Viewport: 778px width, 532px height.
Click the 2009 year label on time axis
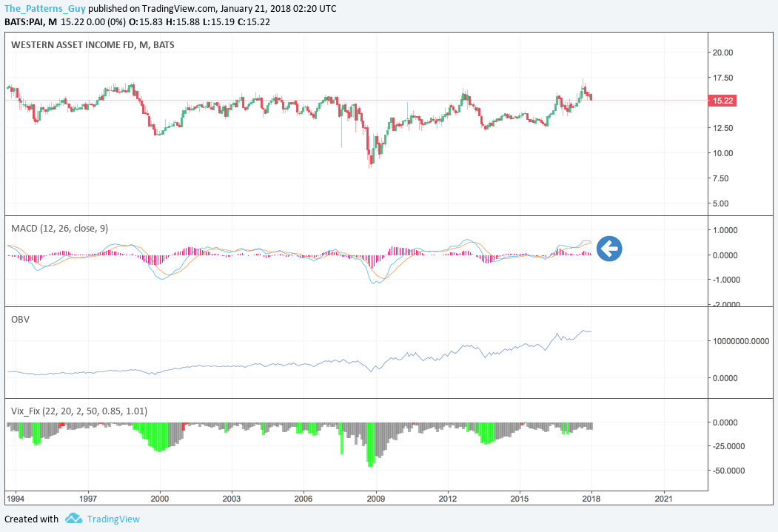pyautogui.click(x=375, y=499)
